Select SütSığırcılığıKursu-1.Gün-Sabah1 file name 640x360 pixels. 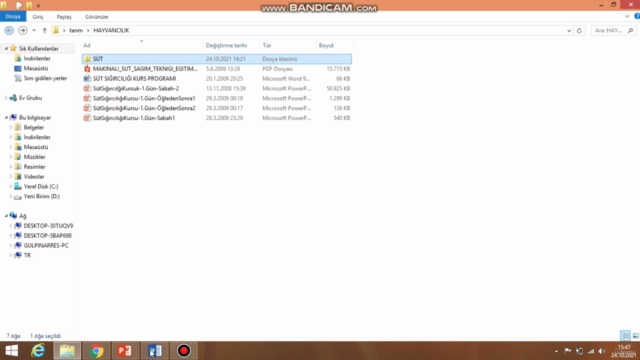134,118
